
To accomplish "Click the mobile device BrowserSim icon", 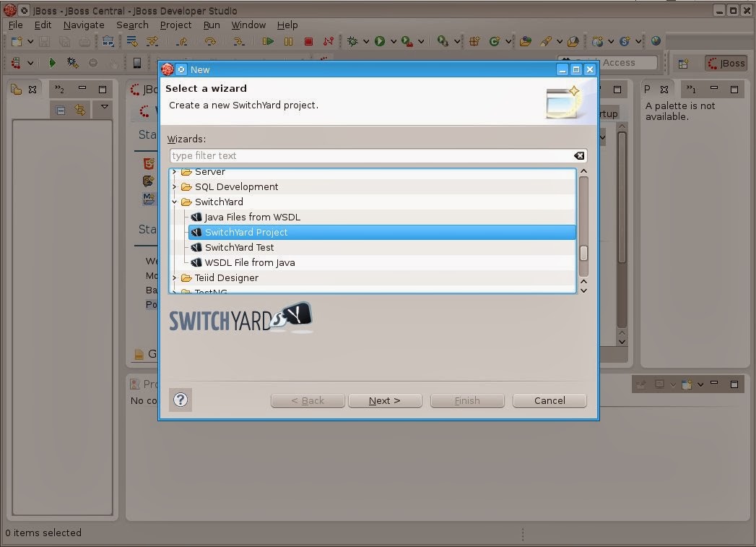I will [x=137, y=63].
